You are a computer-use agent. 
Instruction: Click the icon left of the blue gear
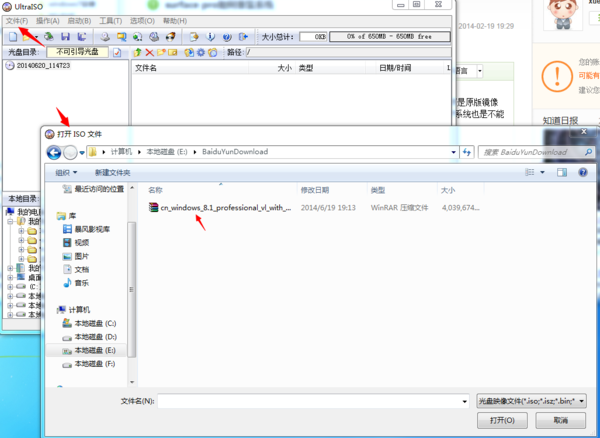pyautogui.click(x=189, y=52)
